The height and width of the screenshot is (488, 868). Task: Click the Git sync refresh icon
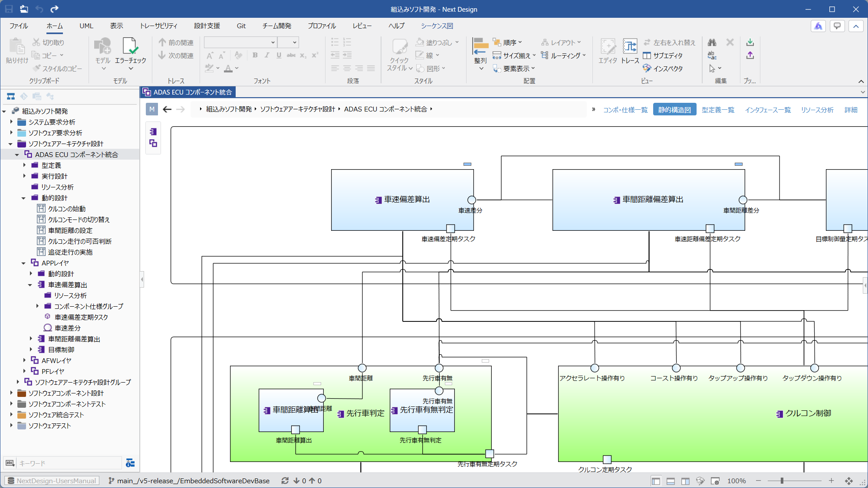tap(285, 481)
